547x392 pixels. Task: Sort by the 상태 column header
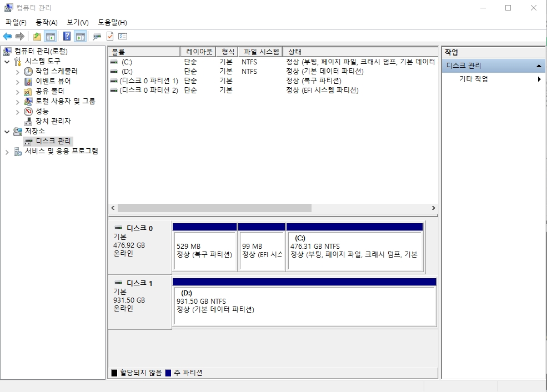[360, 52]
